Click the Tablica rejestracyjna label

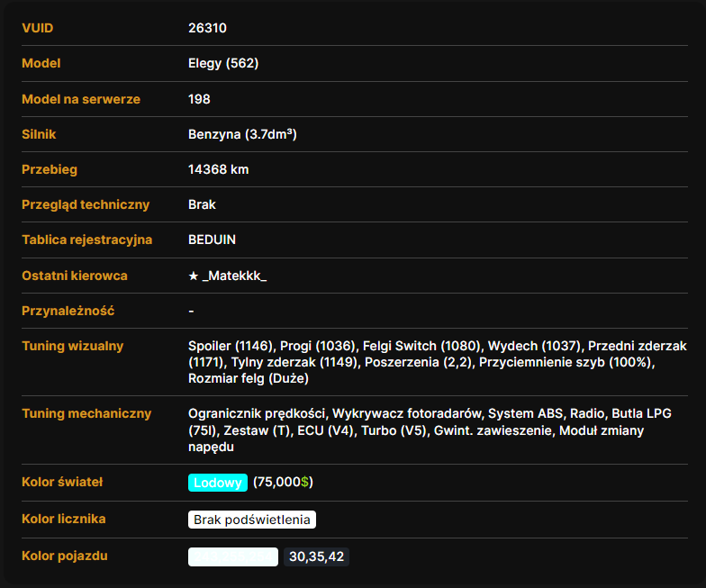86,240
